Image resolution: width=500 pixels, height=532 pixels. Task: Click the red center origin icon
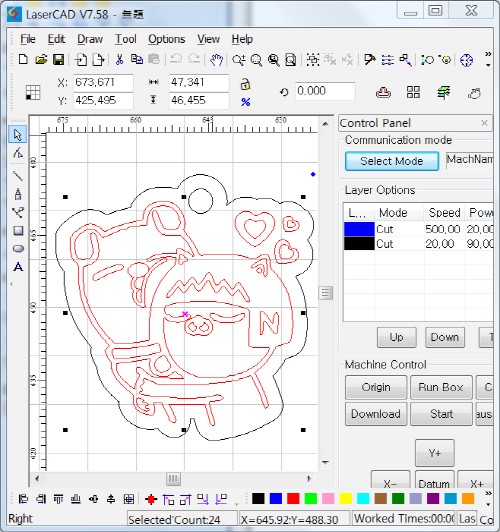[151, 499]
